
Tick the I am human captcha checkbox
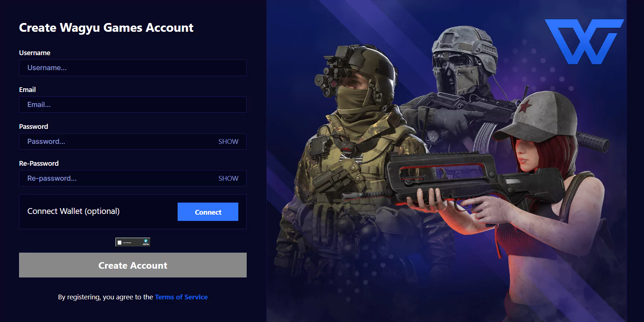pyautogui.click(x=120, y=242)
